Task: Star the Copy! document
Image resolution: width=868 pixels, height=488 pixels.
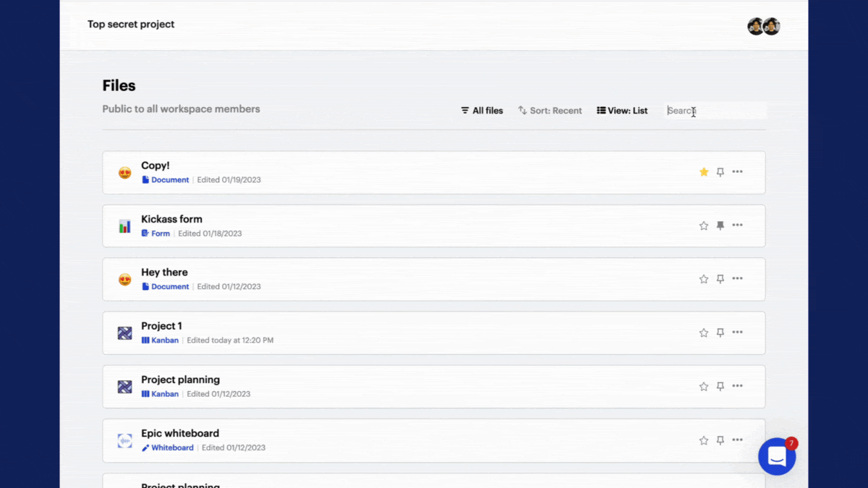Action: pos(704,172)
